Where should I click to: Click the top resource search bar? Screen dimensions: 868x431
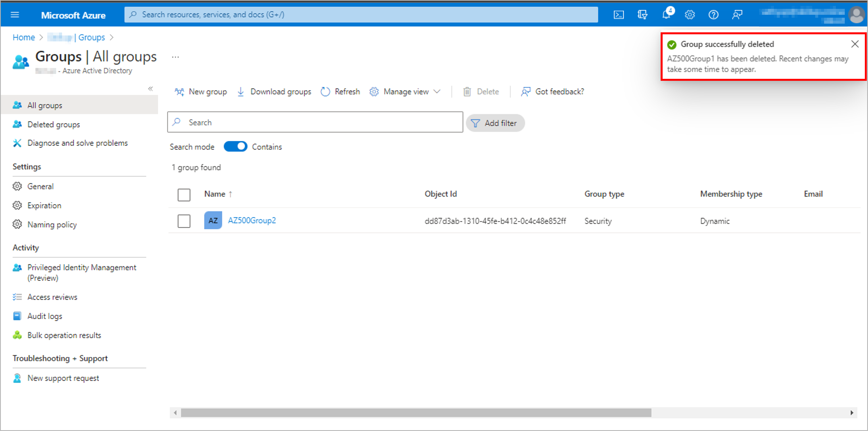[x=361, y=15]
